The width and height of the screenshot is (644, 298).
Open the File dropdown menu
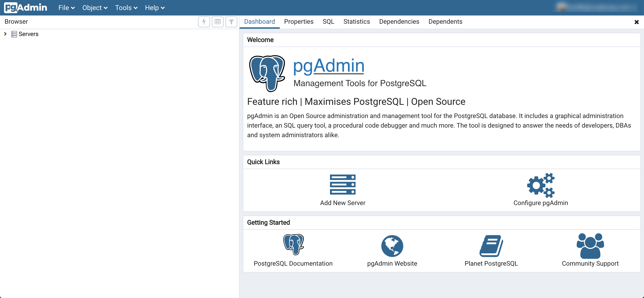(66, 8)
